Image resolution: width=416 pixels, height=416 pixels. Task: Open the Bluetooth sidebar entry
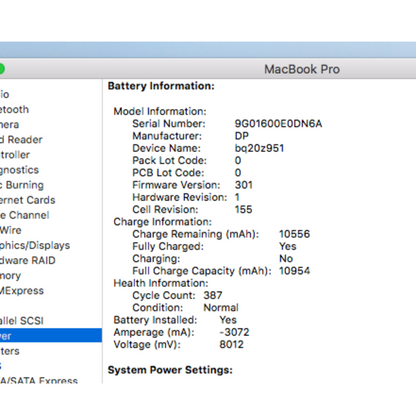(x=14, y=109)
